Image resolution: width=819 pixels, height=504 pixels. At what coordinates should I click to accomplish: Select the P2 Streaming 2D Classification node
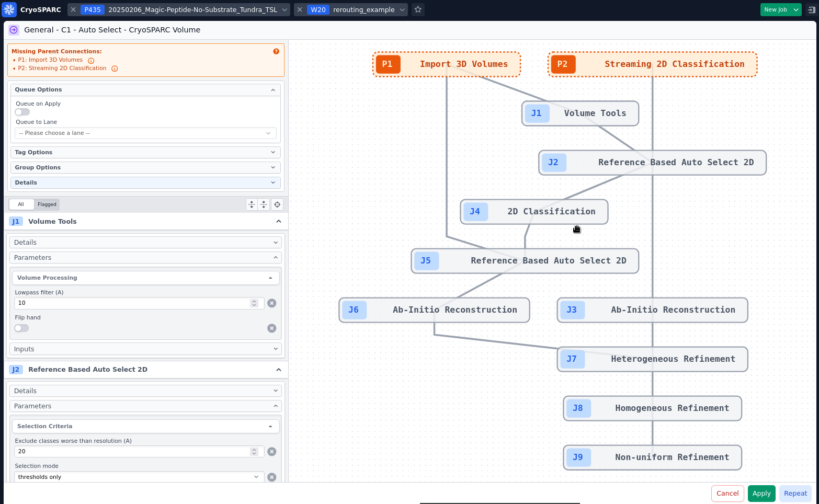pyautogui.click(x=653, y=64)
